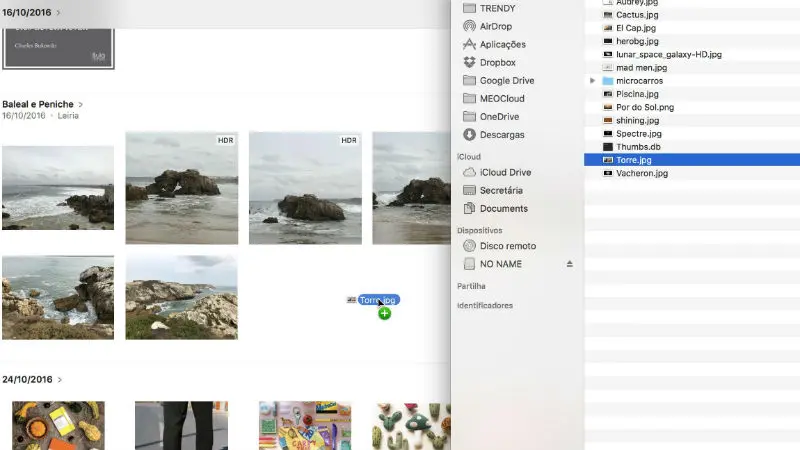The width and height of the screenshot is (800, 450).
Task: Select Torre.jpg in file list
Action: click(x=692, y=160)
